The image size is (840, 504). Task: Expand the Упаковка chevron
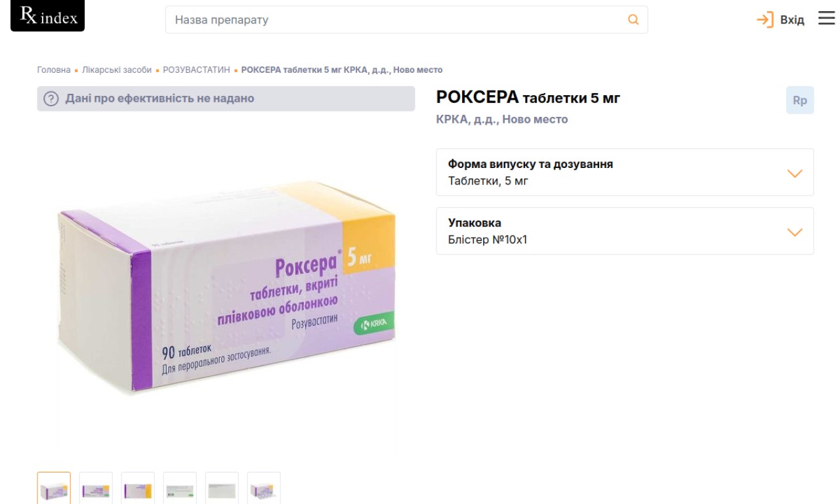(795, 232)
